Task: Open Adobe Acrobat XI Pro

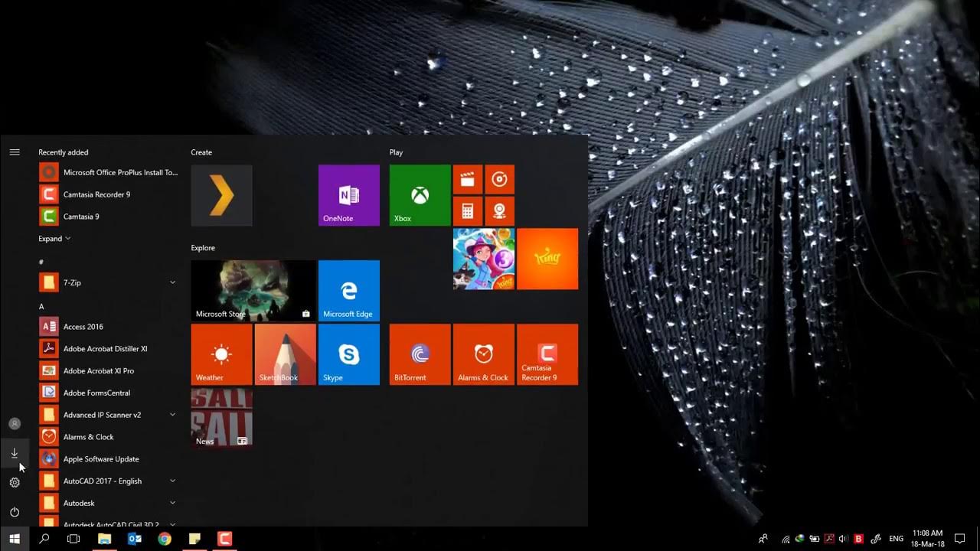Action: pos(109,370)
